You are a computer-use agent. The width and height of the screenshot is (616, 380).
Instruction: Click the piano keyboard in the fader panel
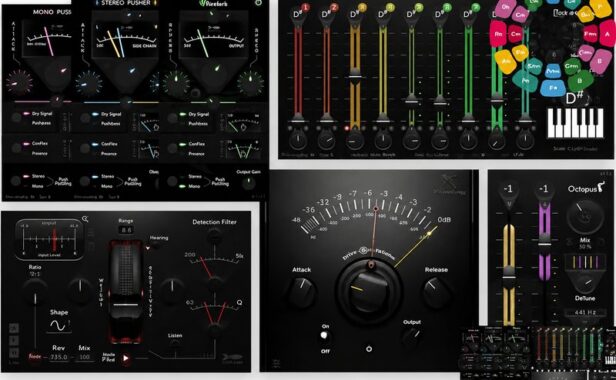point(576,123)
